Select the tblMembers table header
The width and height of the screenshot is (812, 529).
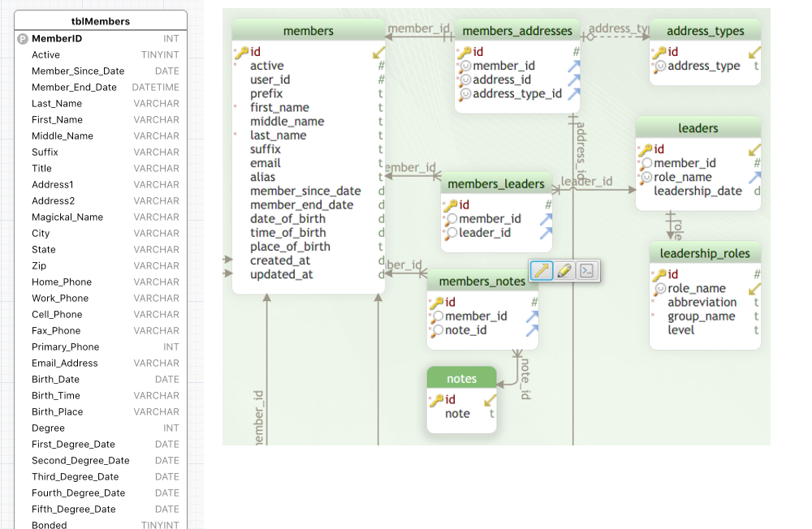(101, 21)
